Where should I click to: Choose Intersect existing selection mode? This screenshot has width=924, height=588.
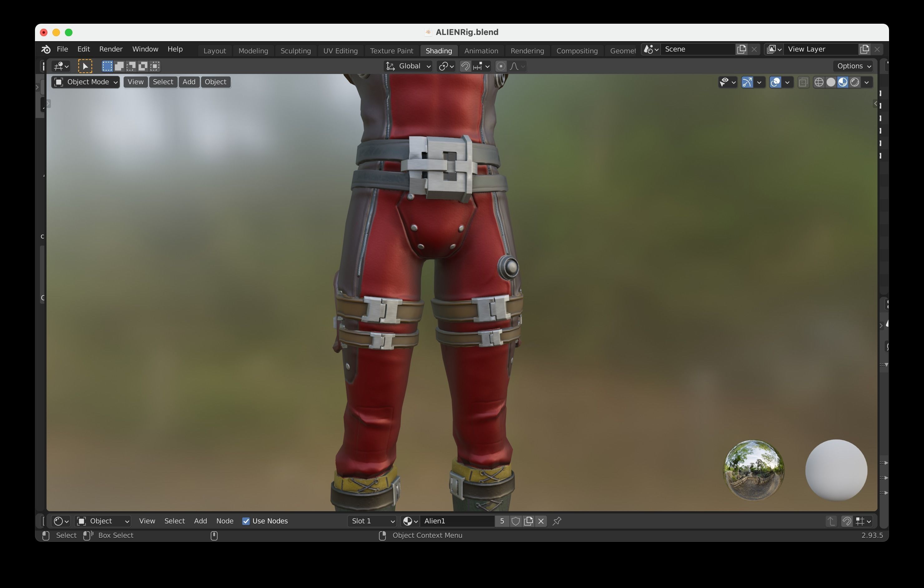tap(155, 66)
